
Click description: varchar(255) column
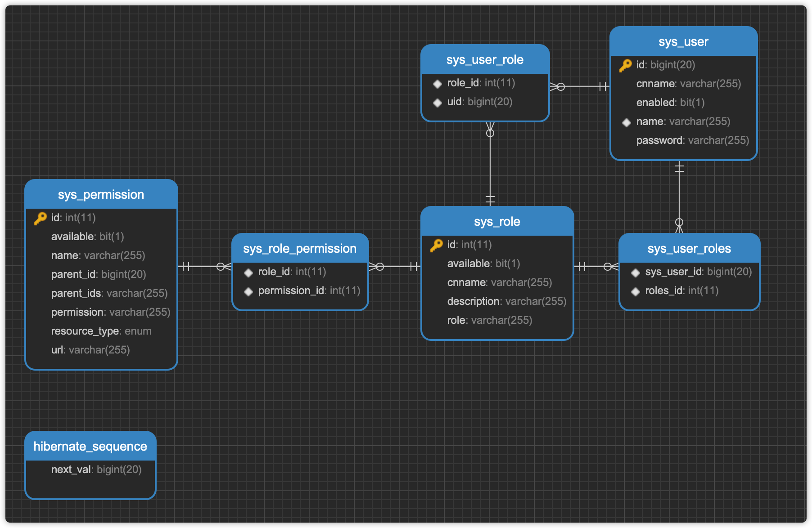(507, 301)
